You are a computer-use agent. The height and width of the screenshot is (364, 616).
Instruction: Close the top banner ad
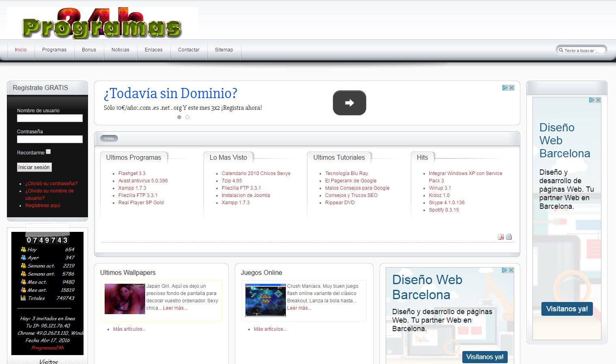pyautogui.click(x=512, y=88)
